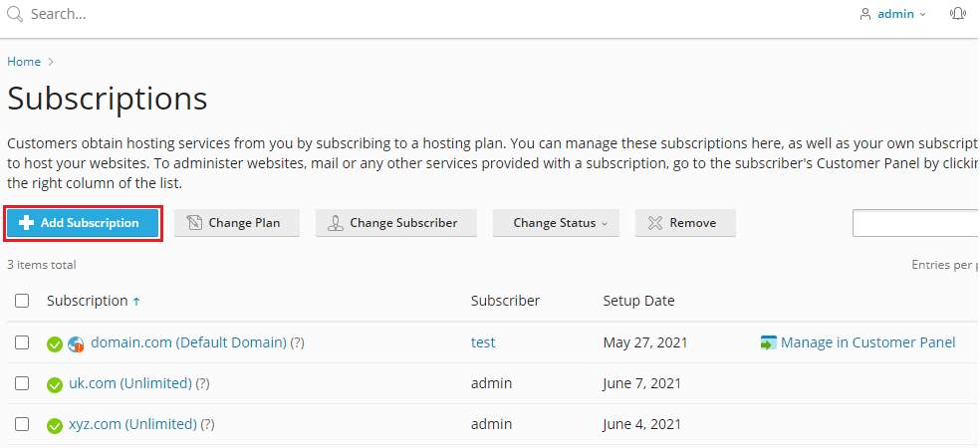Sort by the Subscription column header
Image resolution: width=980 pixels, height=448 pixels.
(x=88, y=301)
